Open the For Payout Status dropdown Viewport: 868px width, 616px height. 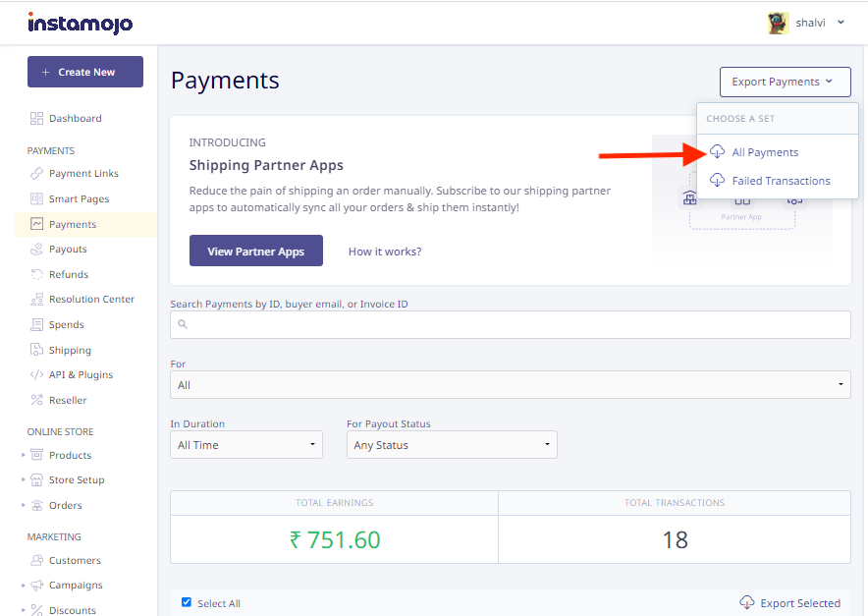(x=452, y=445)
